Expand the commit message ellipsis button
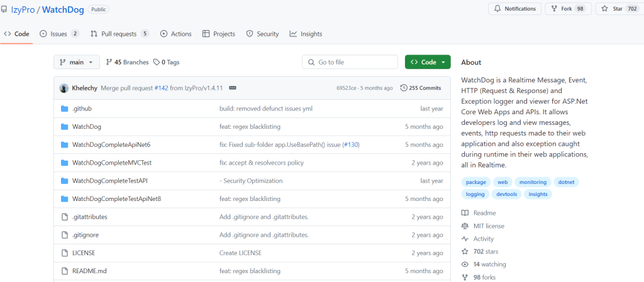This screenshot has height=282, width=644. (233, 88)
